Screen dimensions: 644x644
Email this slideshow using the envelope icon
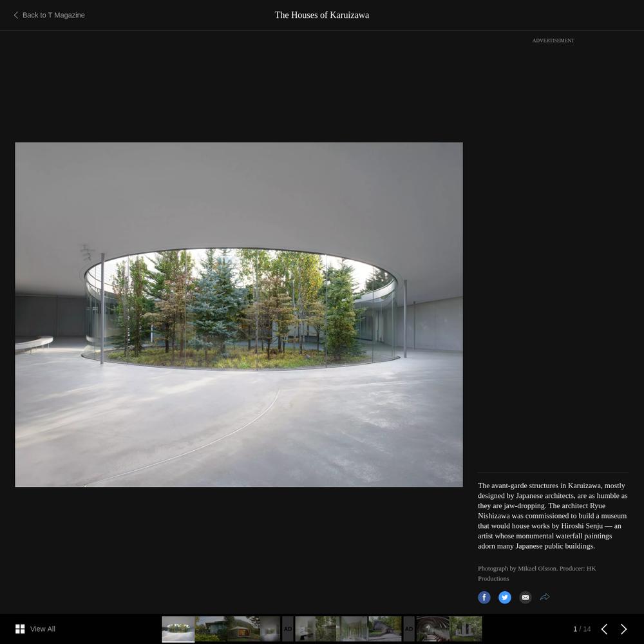click(x=525, y=597)
